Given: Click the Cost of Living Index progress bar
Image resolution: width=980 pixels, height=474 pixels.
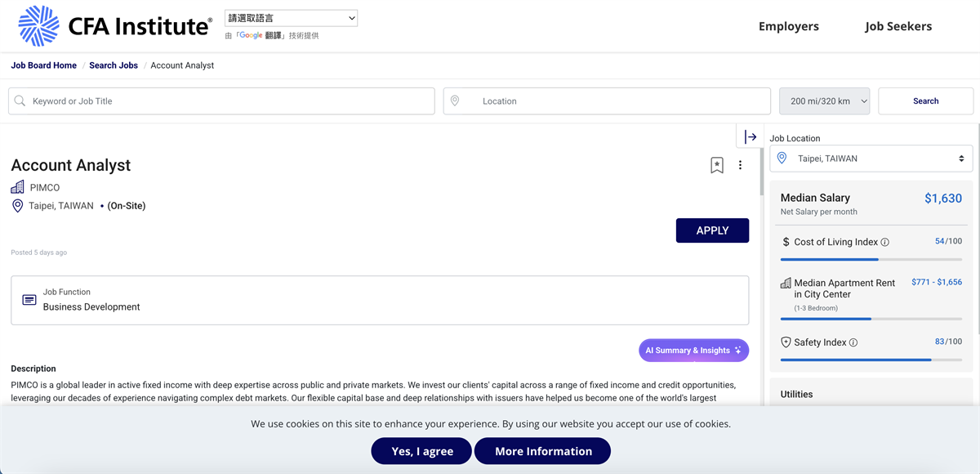Looking at the screenshot, I should pyautogui.click(x=871, y=259).
